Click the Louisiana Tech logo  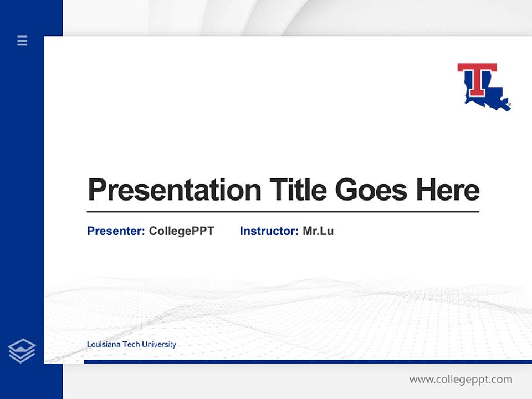(x=484, y=87)
